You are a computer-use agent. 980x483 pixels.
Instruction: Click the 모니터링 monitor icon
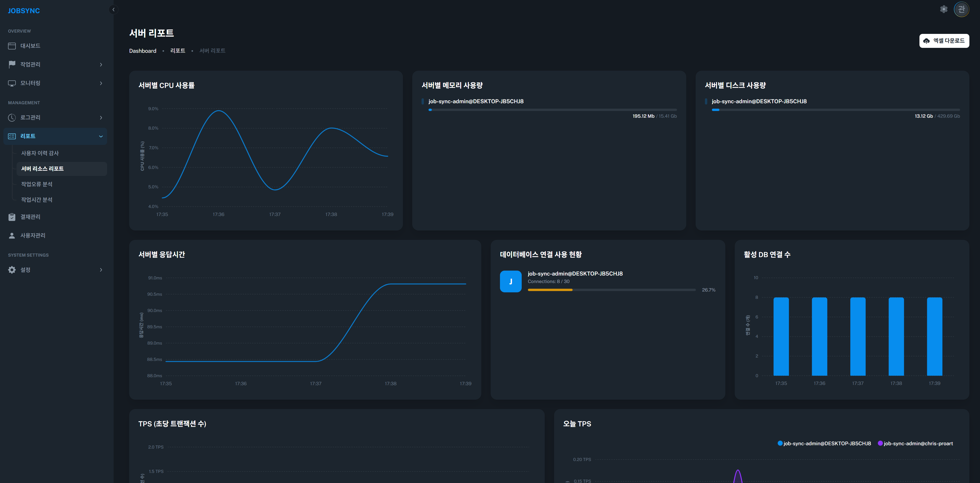(12, 83)
